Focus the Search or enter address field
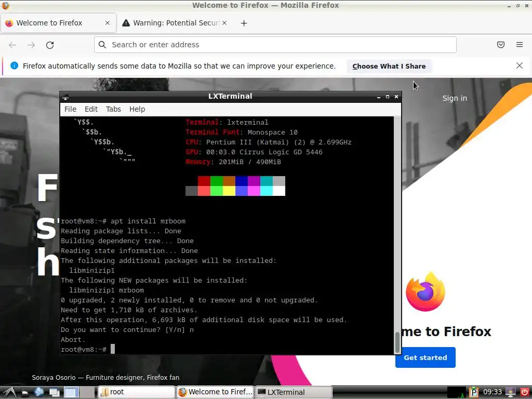This screenshot has height=399, width=532. (x=275, y=45)
